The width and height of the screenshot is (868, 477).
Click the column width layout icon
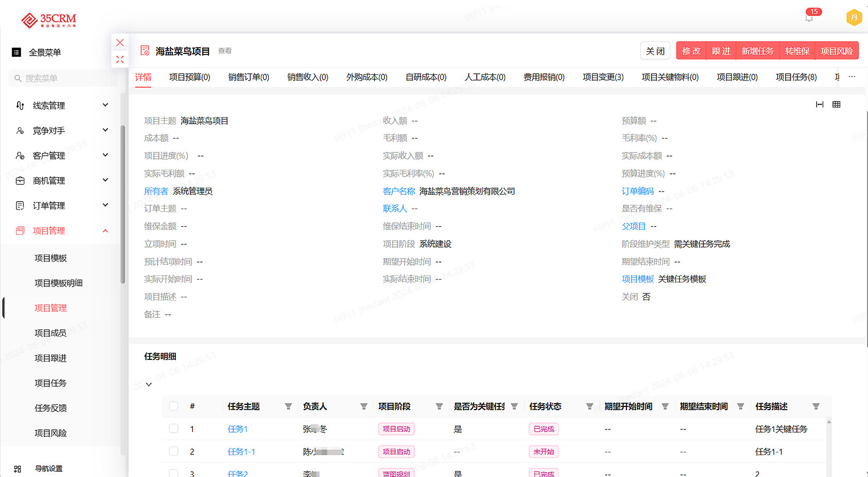tap(819, 104)
